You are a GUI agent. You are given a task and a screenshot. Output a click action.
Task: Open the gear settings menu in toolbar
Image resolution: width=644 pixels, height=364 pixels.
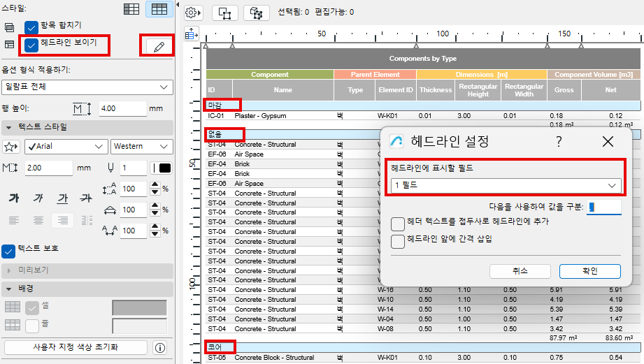(194, 12)
